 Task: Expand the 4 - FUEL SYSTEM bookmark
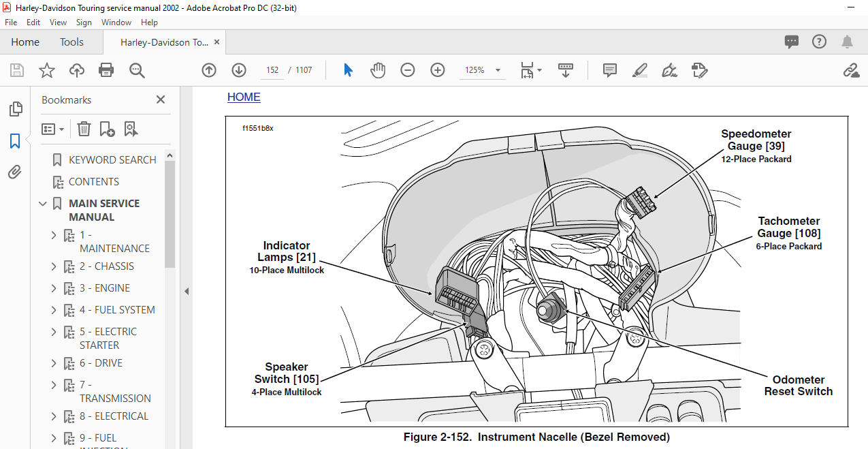tap(54, 310)
